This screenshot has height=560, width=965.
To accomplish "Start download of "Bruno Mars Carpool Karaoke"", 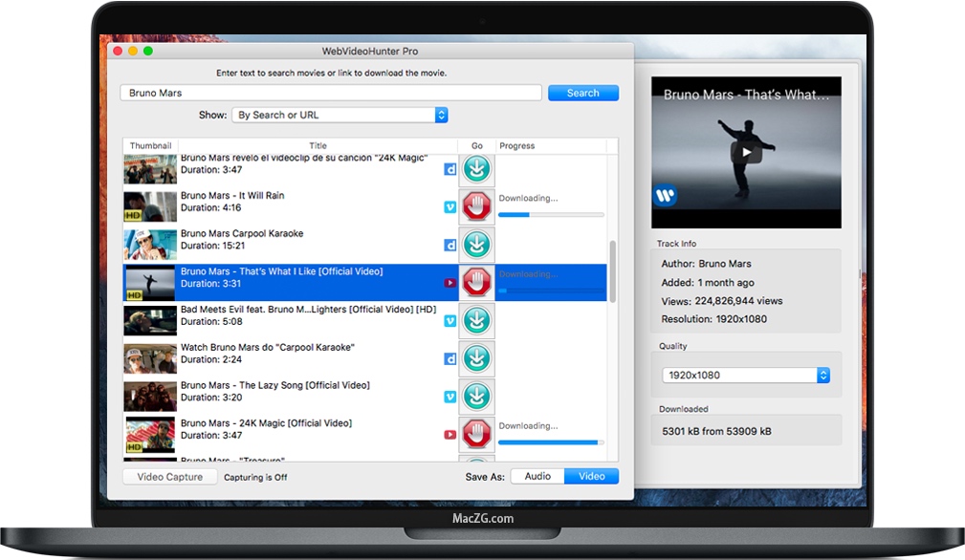I will pos(476,244).
